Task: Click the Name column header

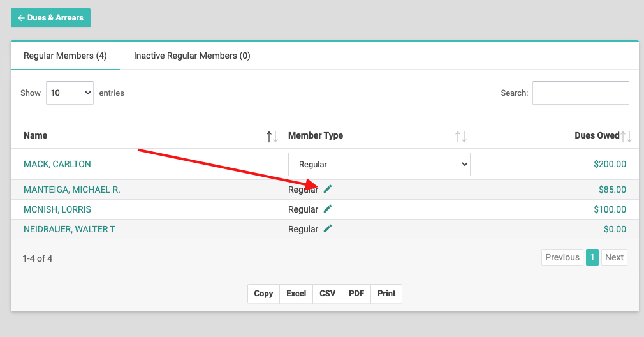Action: click(35, 135)
